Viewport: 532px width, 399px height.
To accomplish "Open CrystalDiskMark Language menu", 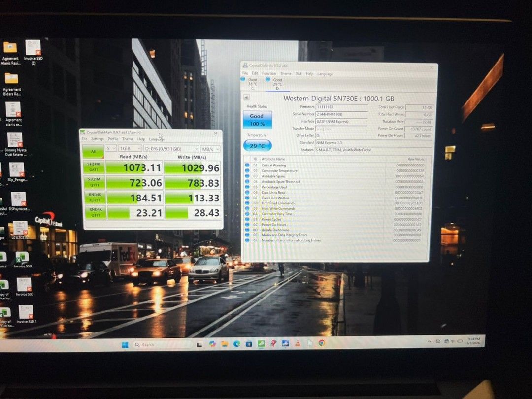I will 157,139.
